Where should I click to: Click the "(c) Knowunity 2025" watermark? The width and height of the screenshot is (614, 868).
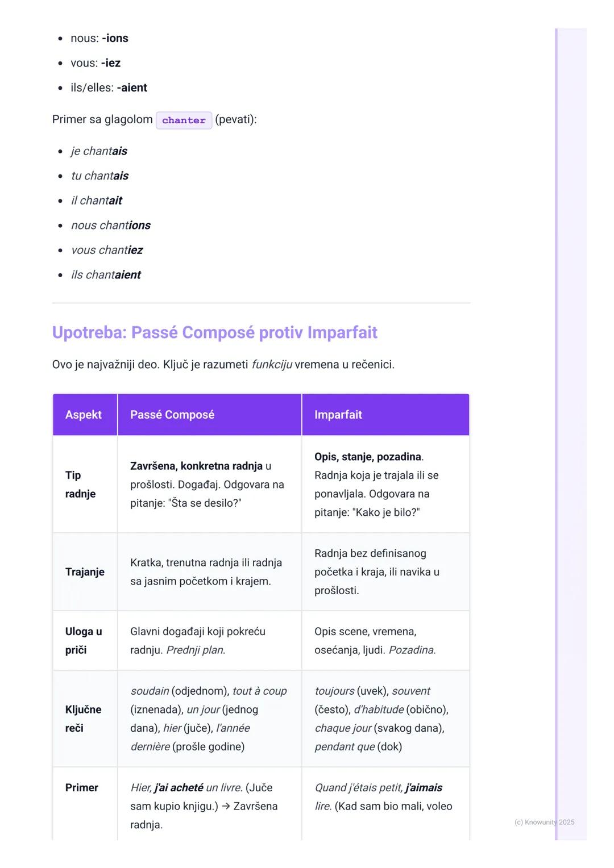(x=544, y=822)
